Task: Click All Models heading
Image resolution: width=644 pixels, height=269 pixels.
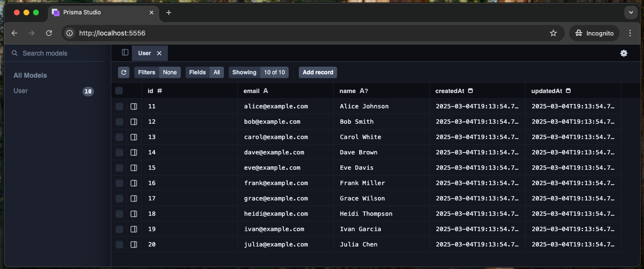Action: [30, 75]
